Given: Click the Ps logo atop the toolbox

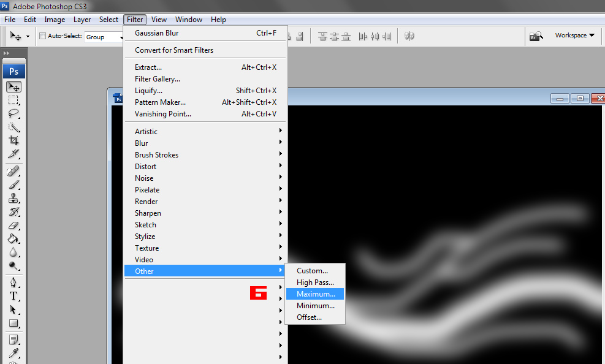Looking at the screenshot, I should pyautogui.click(x=14, y=71).
